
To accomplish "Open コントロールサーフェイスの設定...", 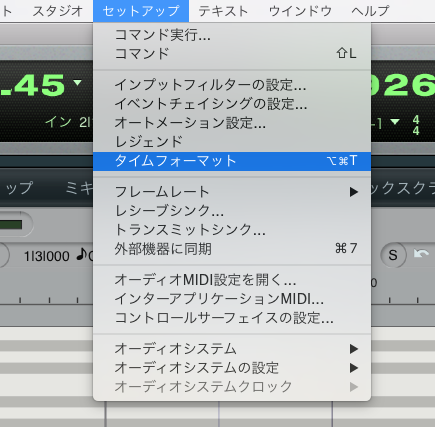I will (232, 318).
